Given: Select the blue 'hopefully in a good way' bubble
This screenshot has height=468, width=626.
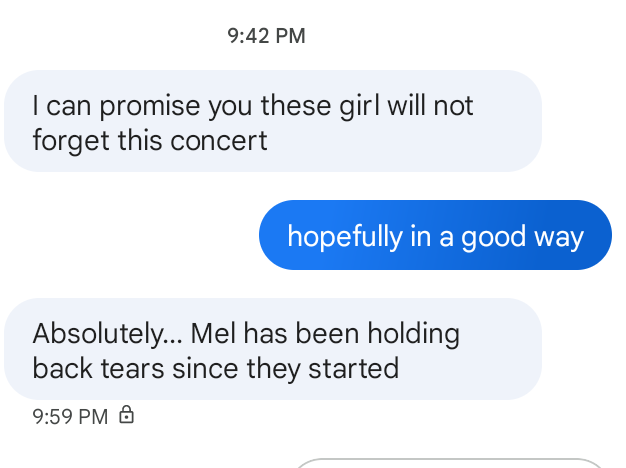Looking at the screenshot, I should pos(435,235).
